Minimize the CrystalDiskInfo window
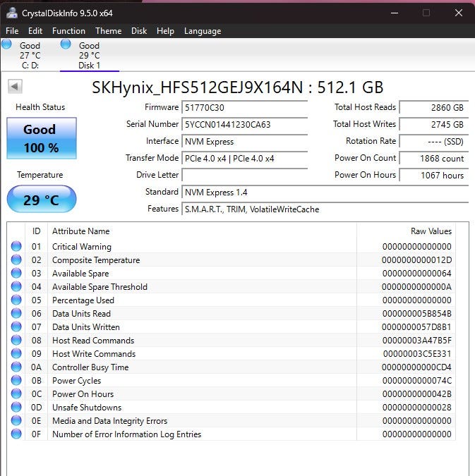The height and width of the screenshot is (476, 475). pos(395,13)
